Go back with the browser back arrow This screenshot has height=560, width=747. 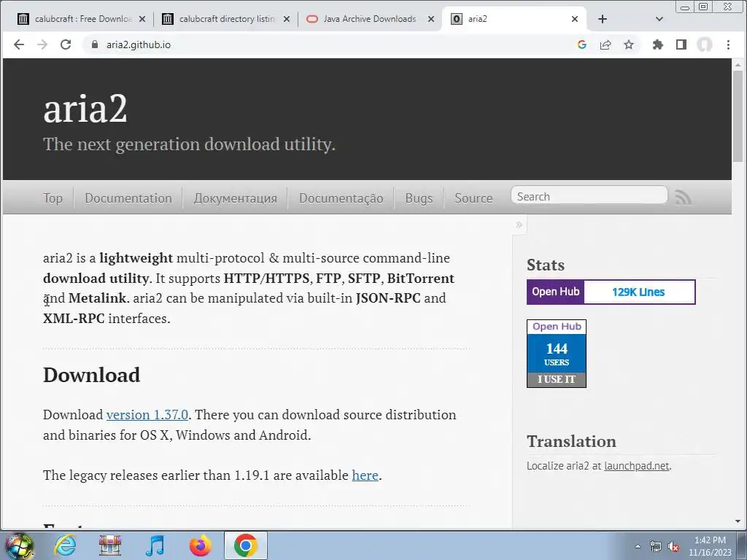coord(18,44)
